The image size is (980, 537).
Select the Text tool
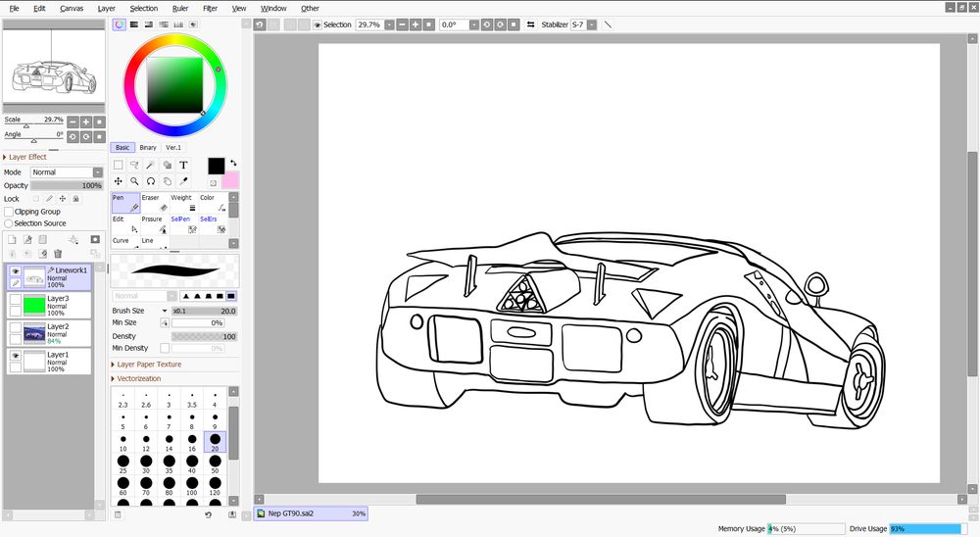[x=183, y=166]
